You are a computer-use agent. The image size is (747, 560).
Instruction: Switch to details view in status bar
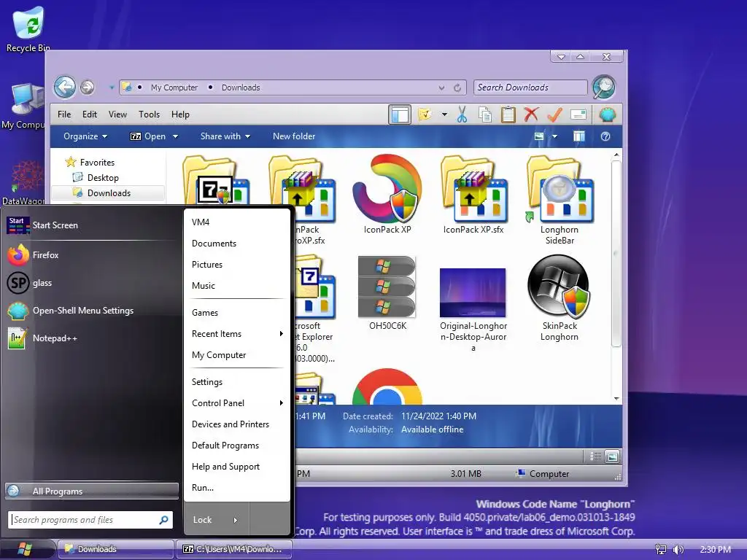595,456
